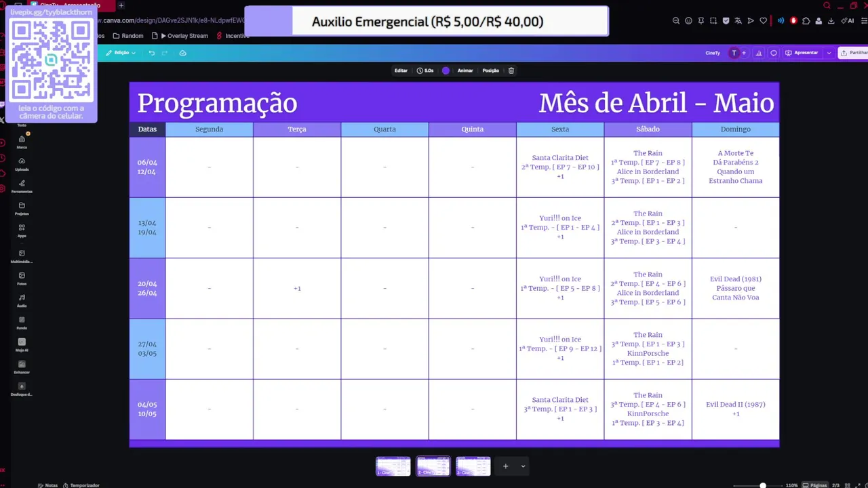Click the Apresentar button
The height and width of the screenshot is (488, 868).
coord(802,53)
